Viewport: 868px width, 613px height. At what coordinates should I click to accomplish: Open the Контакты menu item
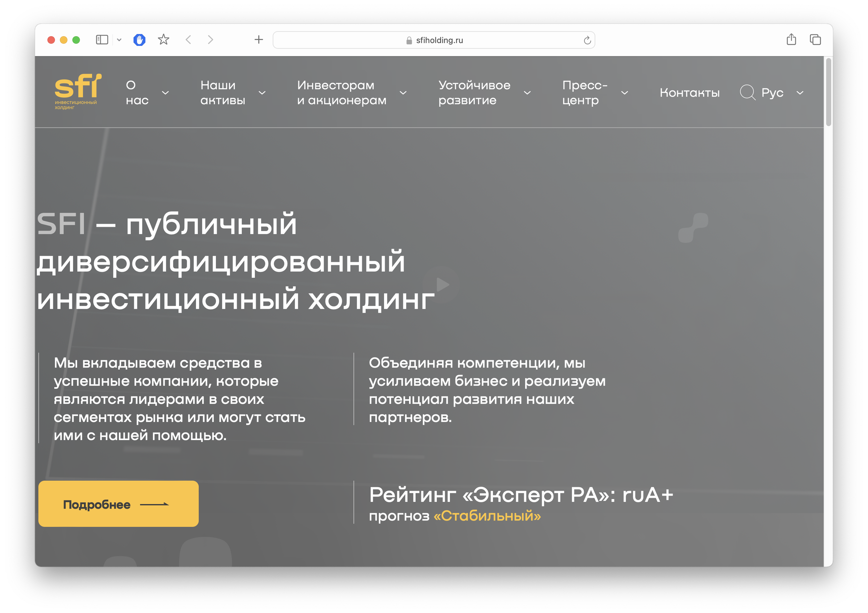click(x=690, y=93)
